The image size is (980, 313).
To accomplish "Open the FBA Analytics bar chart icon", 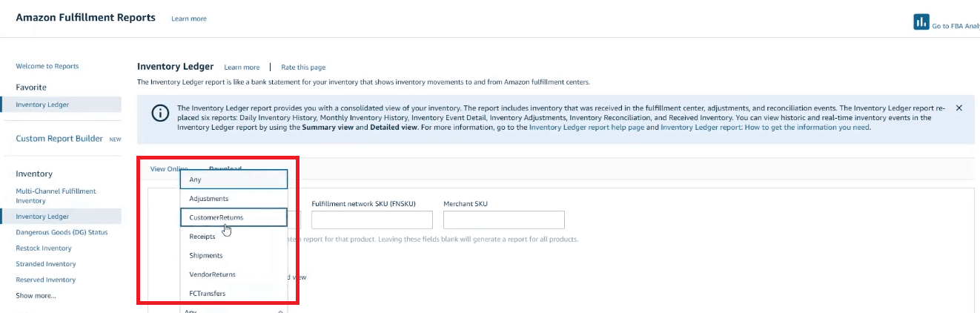I will click(x=921, y=22).
